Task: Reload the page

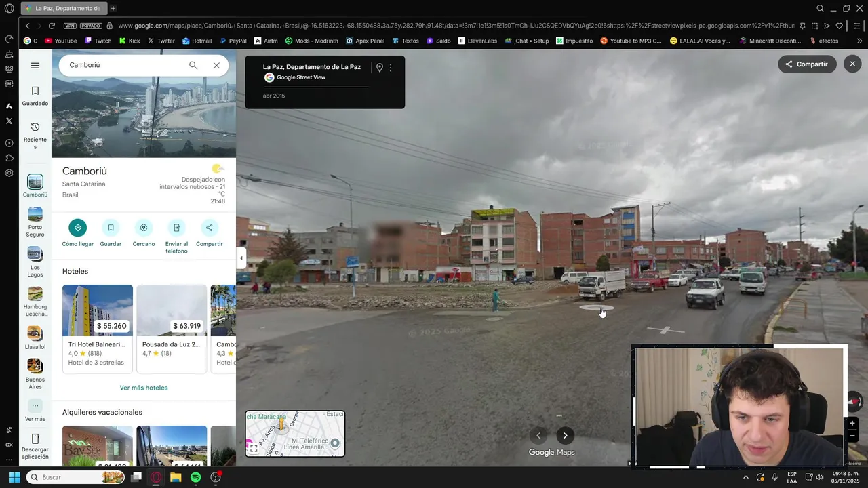Action: click(x=52, y=26)
